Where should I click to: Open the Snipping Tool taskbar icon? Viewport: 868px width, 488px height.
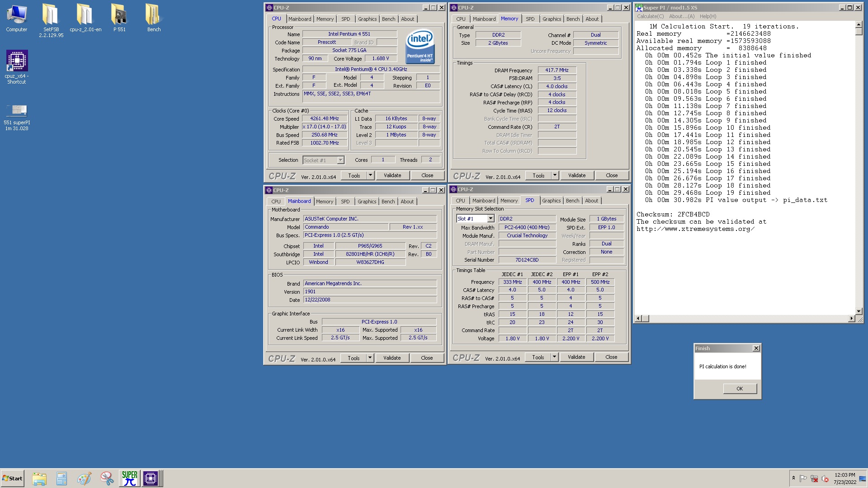click(107, 478)
